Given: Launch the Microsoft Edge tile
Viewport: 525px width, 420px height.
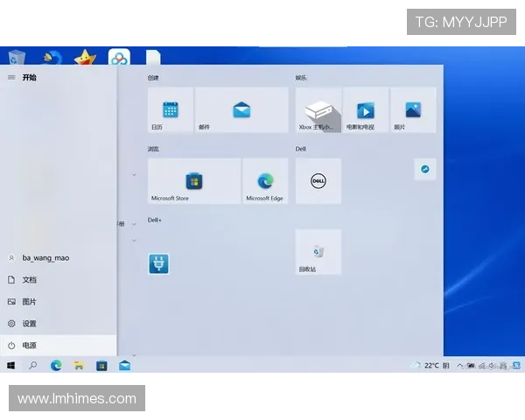Looking at the screenshot, I should [265, 181].
